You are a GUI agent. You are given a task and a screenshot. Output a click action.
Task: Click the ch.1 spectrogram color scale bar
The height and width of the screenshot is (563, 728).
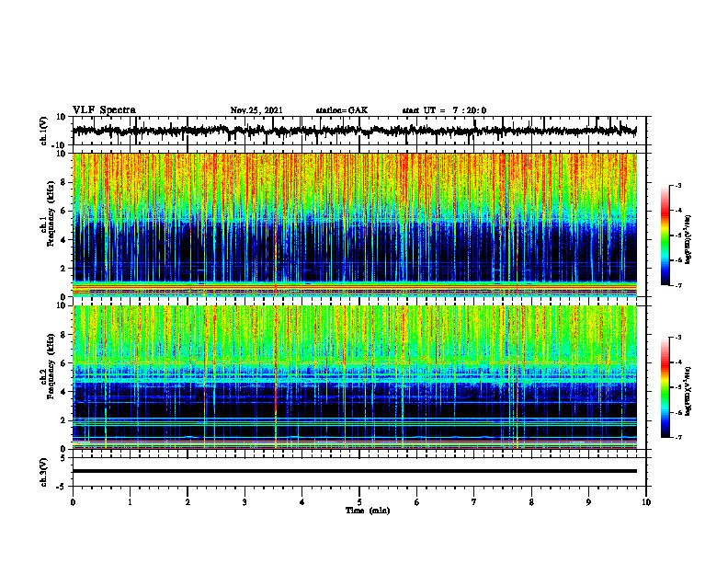(665, 236)
